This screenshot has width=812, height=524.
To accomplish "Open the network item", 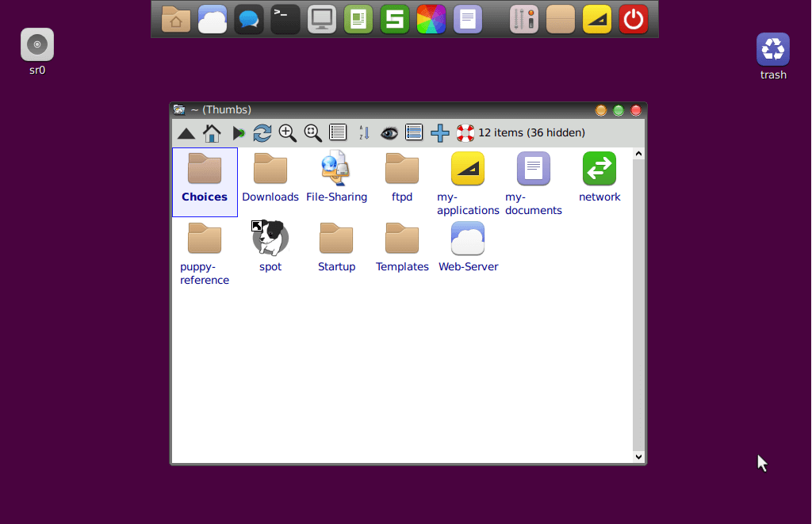I will pos(599,177).
